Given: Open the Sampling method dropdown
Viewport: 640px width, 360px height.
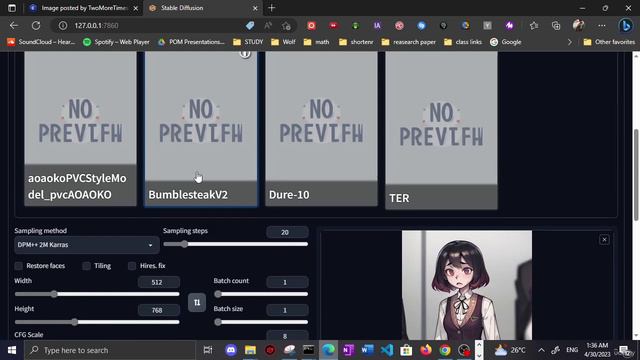Looking at the screenshot, I should [87, 245].
